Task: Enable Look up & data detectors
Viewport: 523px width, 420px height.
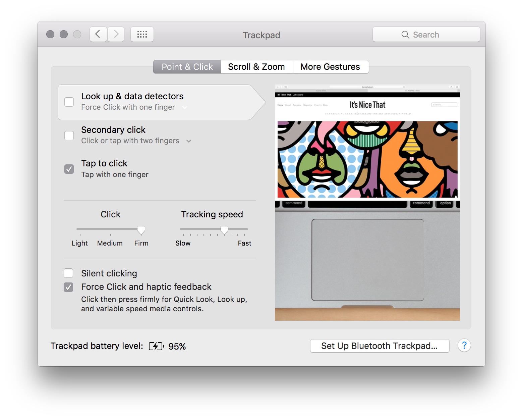Action: (x=69, y=102)
